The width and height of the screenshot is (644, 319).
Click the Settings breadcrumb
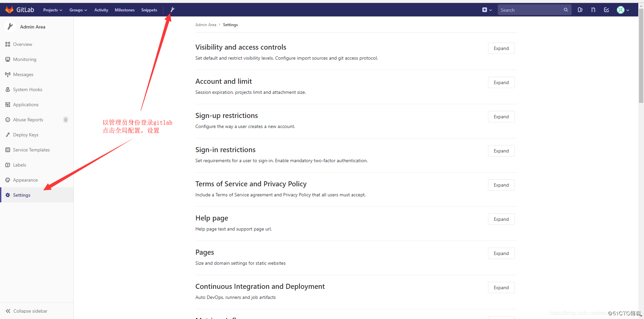(230, 25)
